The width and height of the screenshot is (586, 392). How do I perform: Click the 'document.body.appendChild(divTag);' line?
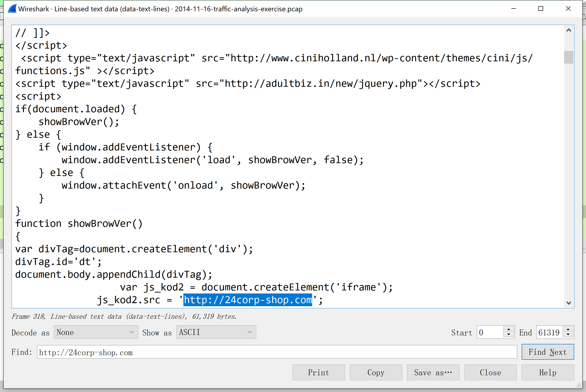(x=114, y=274)
